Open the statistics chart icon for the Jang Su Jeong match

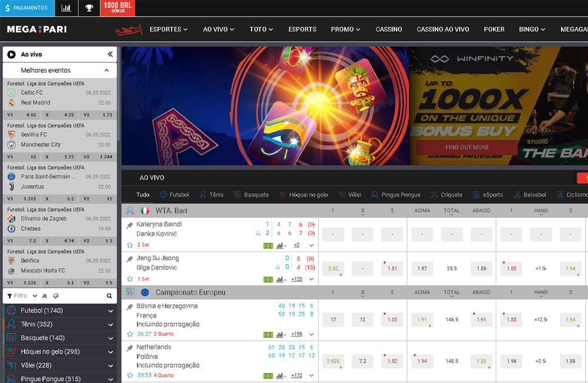click(x=281, y=279)
